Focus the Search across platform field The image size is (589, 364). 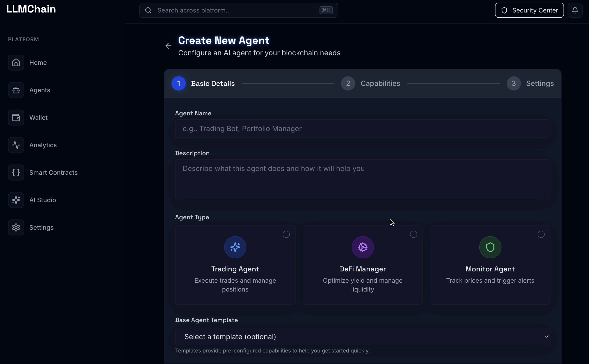(x=238, y=10)
